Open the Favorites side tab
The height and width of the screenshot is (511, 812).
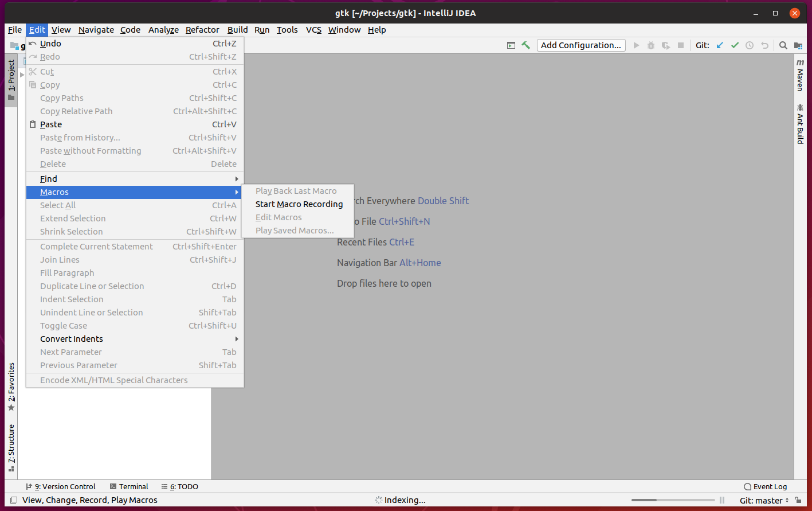11,387
